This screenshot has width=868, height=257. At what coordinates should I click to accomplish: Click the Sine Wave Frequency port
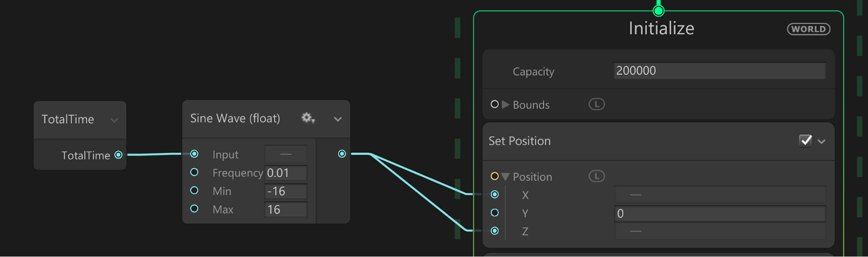tap(194, 172)
